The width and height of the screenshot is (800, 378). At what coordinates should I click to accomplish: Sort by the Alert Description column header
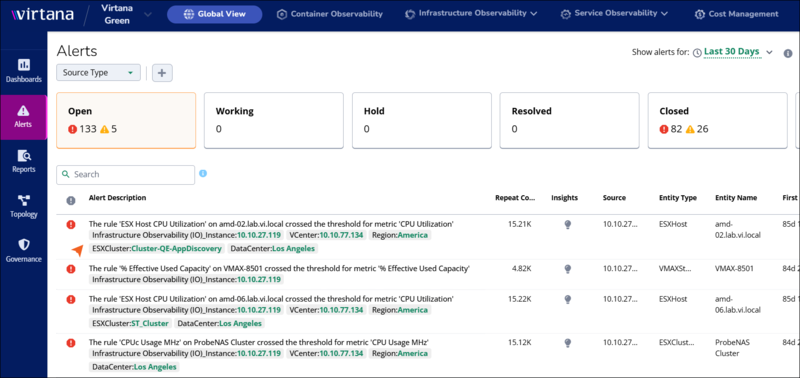coord(117,198)
